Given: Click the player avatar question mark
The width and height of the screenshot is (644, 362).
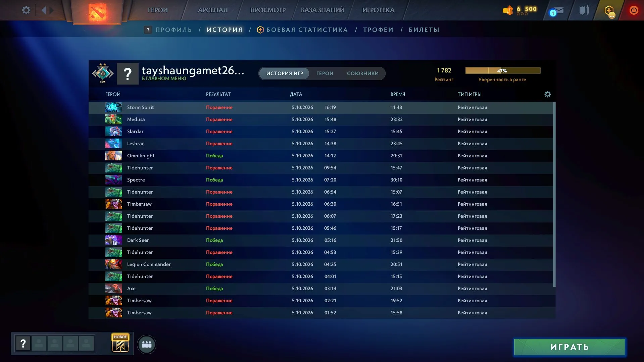Looking at the screenshot, I should pos(128,73).
